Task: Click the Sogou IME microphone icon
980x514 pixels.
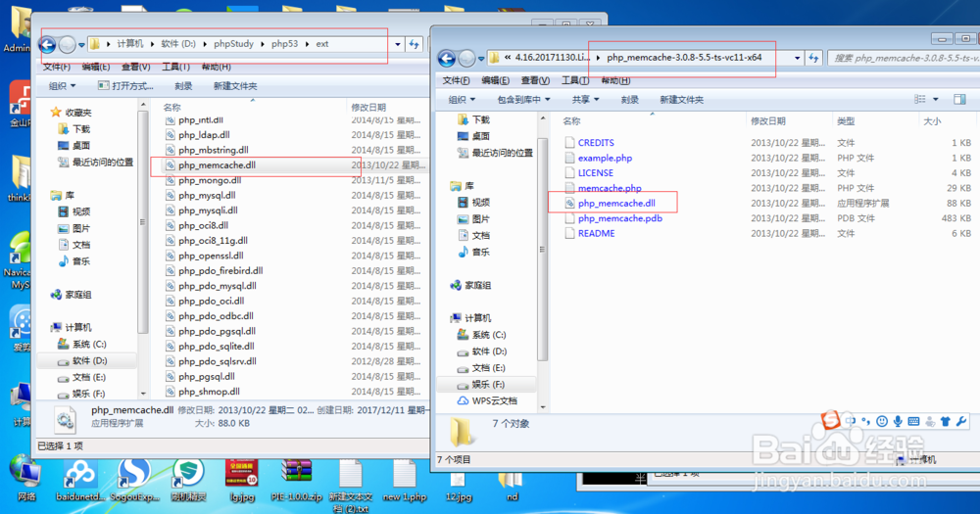Action: (898, 422)
